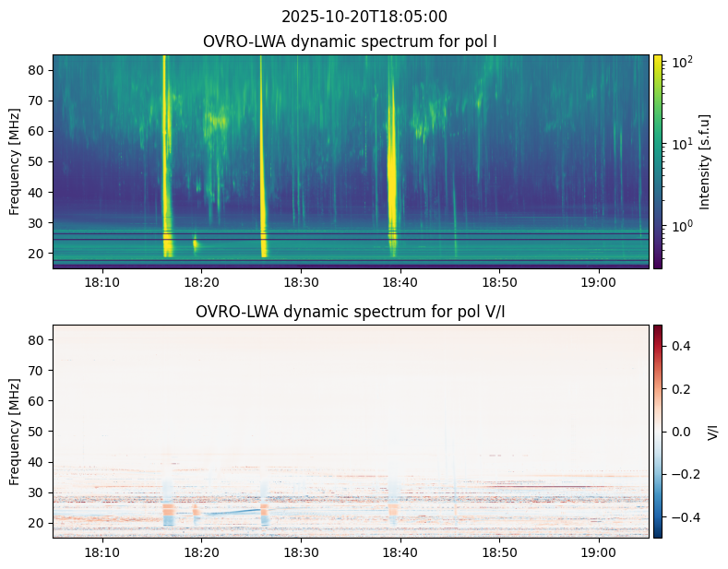Viewport: 728px width, 569px height.
Task: Click the 18:30 tick label under the pol I spectrum
Action: [301, 282]
